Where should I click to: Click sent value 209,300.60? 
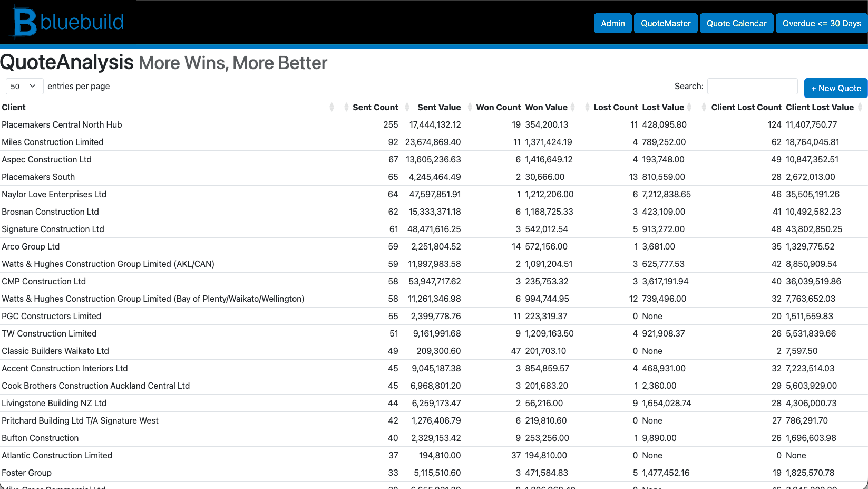click(x=438, y=351)
